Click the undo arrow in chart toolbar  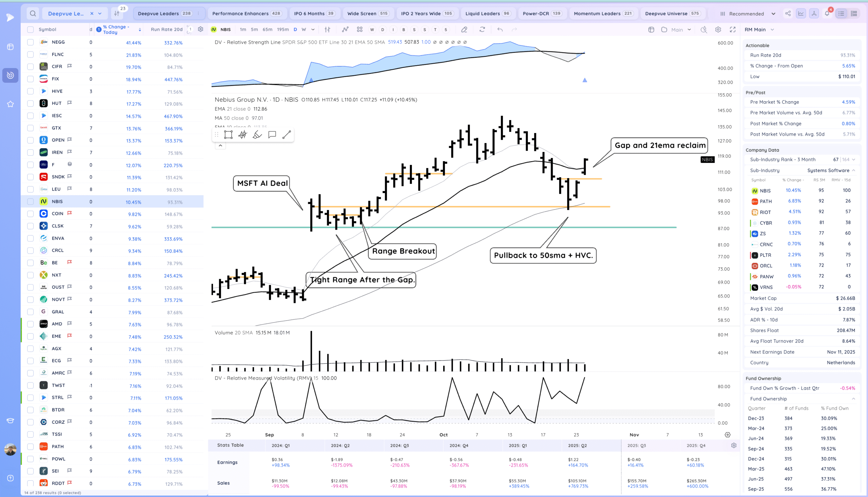pos(500,30)
